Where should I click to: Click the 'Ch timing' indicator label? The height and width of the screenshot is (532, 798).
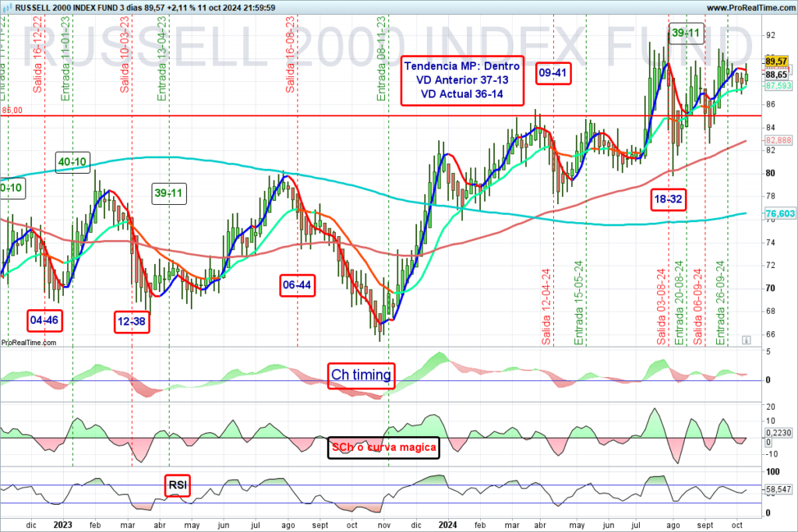pos(362,375)
